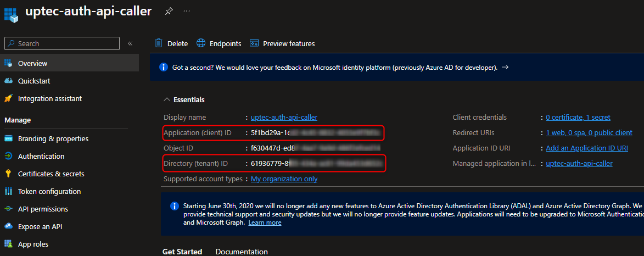Open Endpoints from the toolbar
Screen dimensions: 644x256
(219, 43)
